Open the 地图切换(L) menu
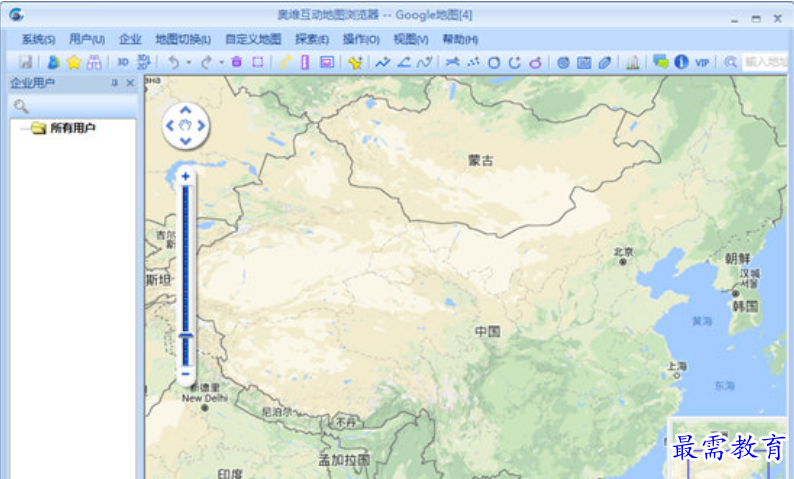 click(183, 39)
